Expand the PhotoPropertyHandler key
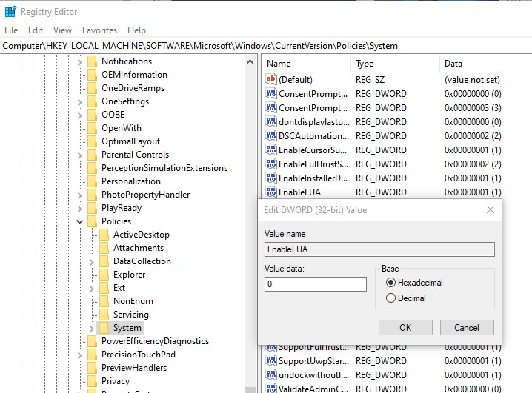 pos(79,195)
